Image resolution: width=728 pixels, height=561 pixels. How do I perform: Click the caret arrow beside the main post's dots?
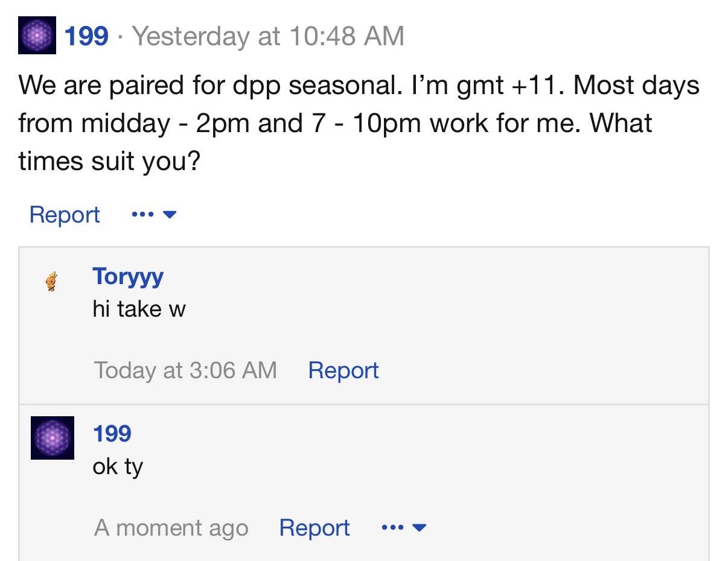point(170,215)
